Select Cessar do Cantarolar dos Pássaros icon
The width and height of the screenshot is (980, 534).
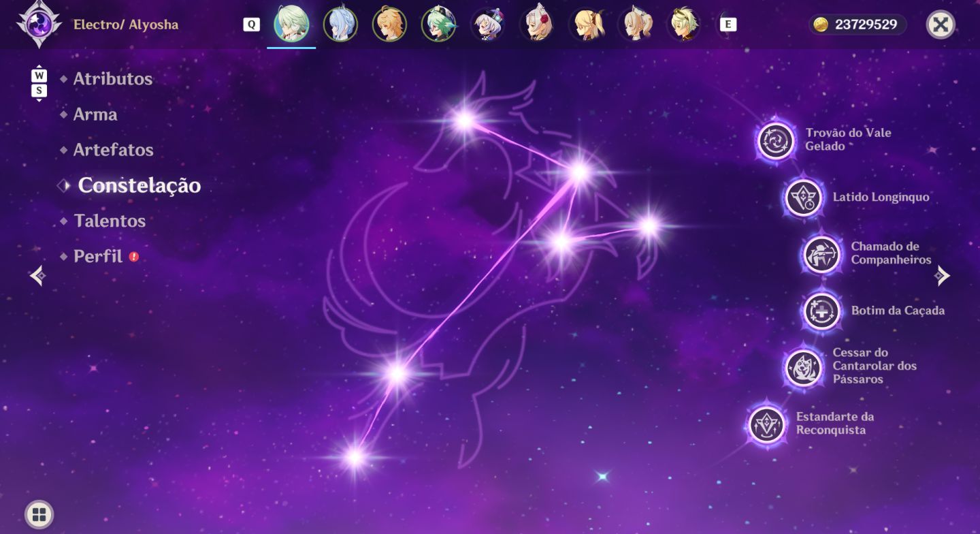(x=804, y=368)
